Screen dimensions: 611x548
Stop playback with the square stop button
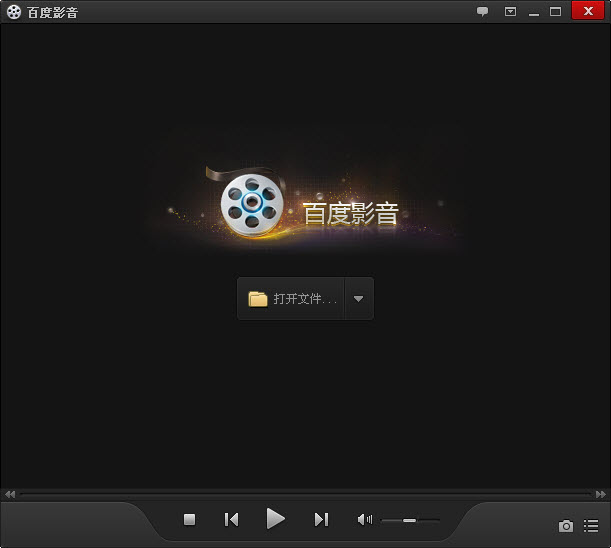[189, 520]
